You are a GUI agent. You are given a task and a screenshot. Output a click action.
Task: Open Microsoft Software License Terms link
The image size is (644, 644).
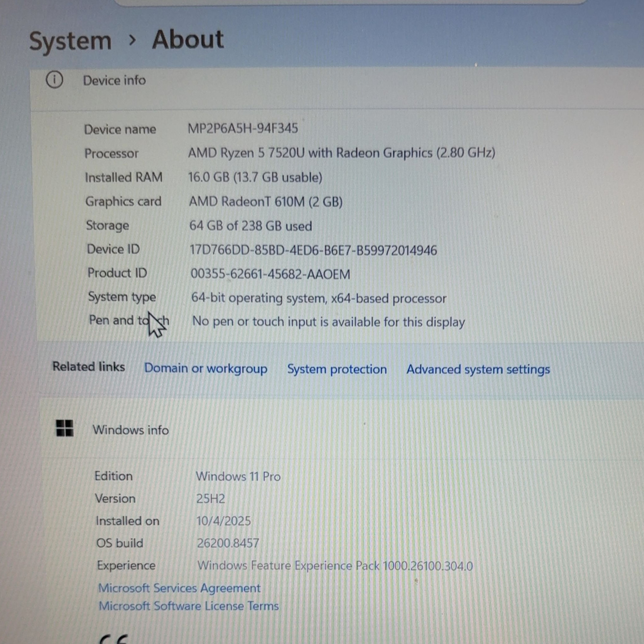point(189,606)
